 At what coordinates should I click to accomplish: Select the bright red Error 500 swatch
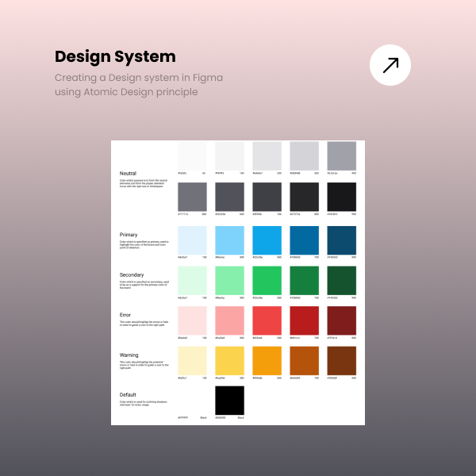(267, 321)
